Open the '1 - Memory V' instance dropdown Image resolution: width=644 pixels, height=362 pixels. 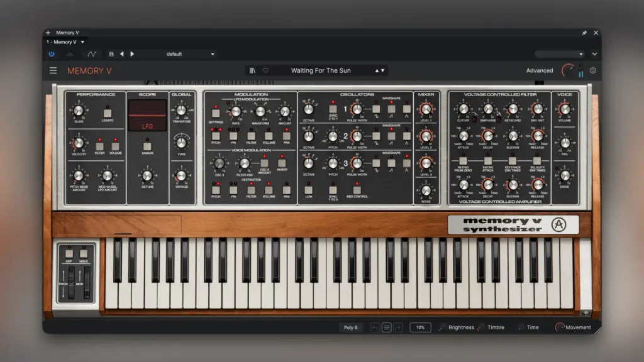[x=65, y=42]
